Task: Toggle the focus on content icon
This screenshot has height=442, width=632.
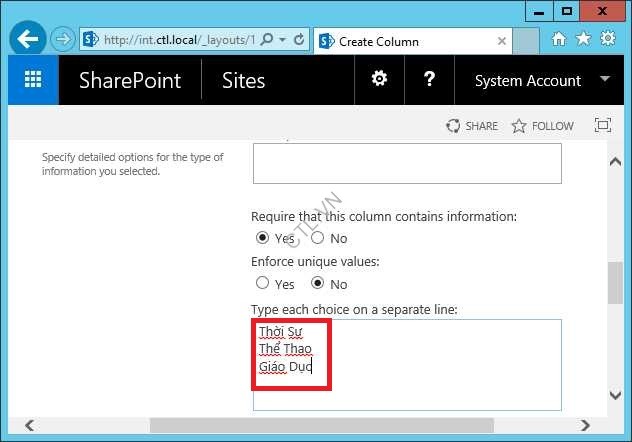Action: coord(602,126)
